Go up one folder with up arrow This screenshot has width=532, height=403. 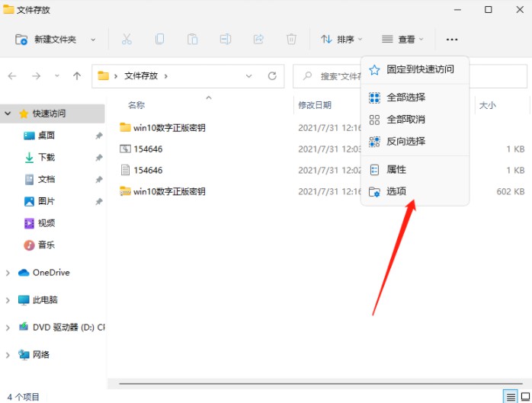point(77,76)
